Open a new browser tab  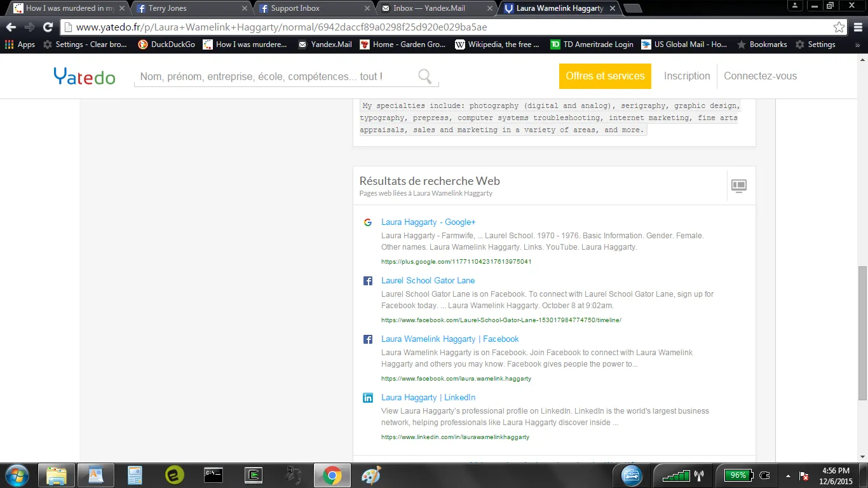pos(632,8)
